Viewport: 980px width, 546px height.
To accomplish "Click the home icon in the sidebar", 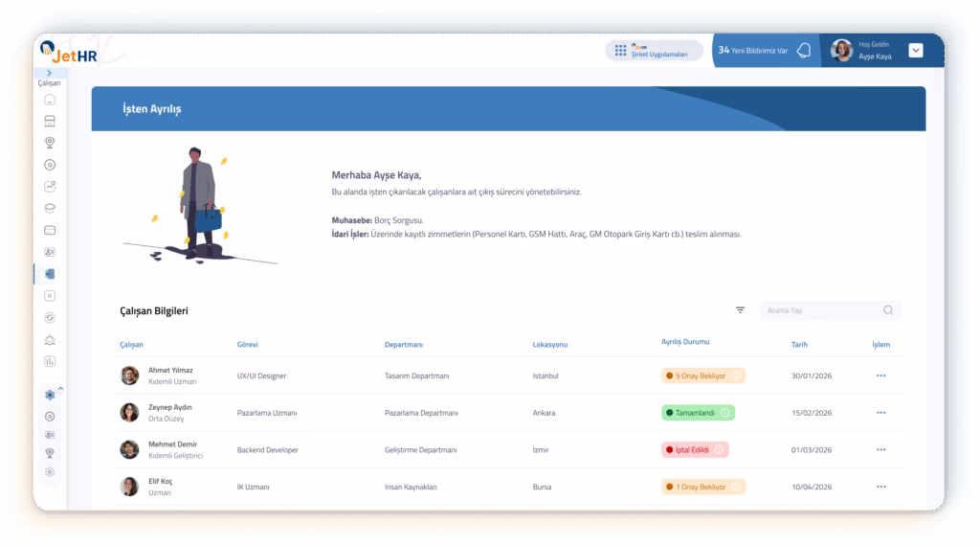I will pyautogui.click(x=50, y=100).
